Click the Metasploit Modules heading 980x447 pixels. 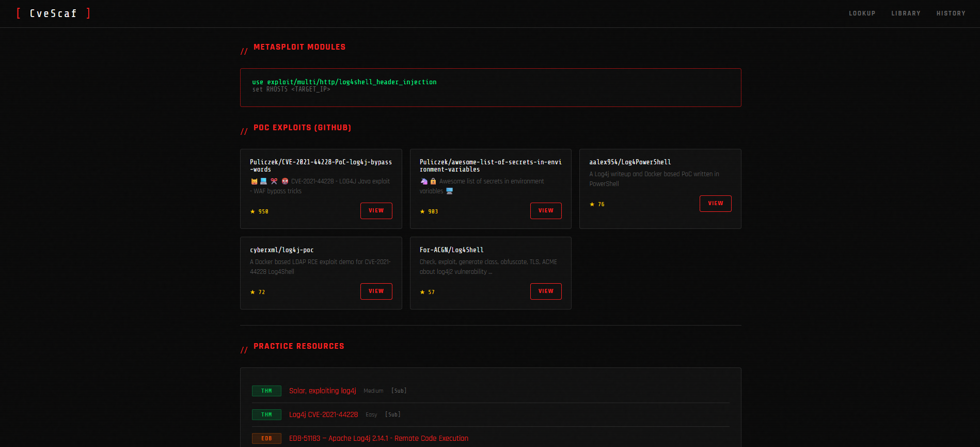299,47
